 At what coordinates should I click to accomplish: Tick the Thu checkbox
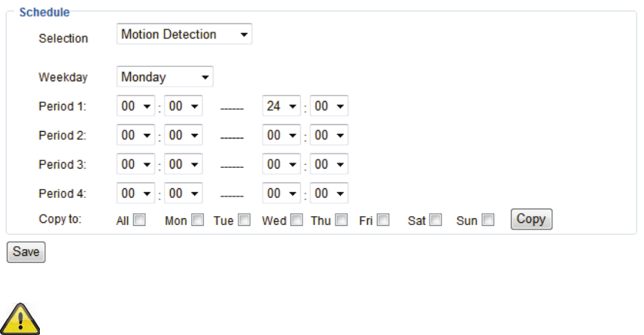pos(342,220)
